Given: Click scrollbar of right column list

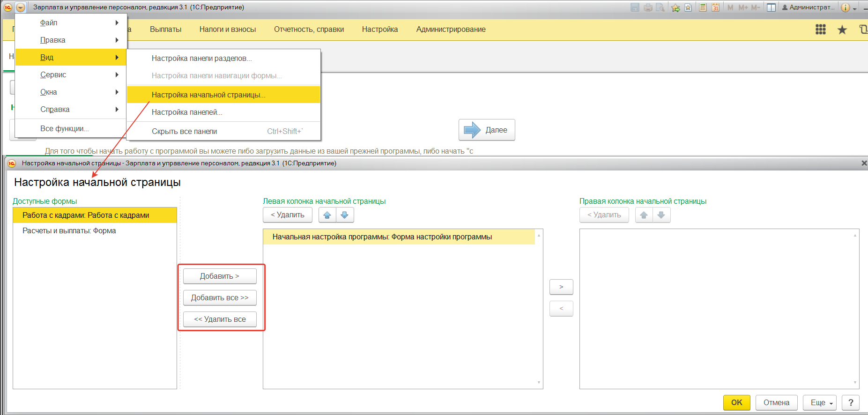Looking at the screenshot, I should click(x=855, y=309).
